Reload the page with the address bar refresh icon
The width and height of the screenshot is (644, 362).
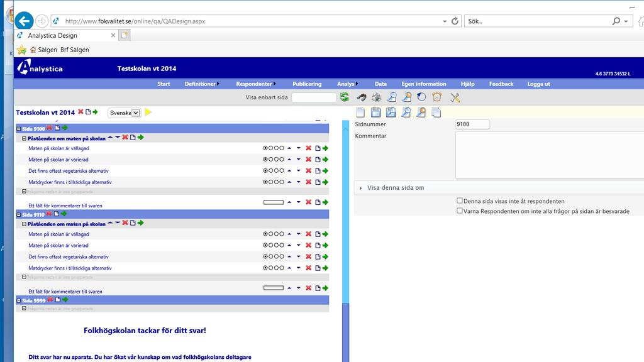point(455,21)
